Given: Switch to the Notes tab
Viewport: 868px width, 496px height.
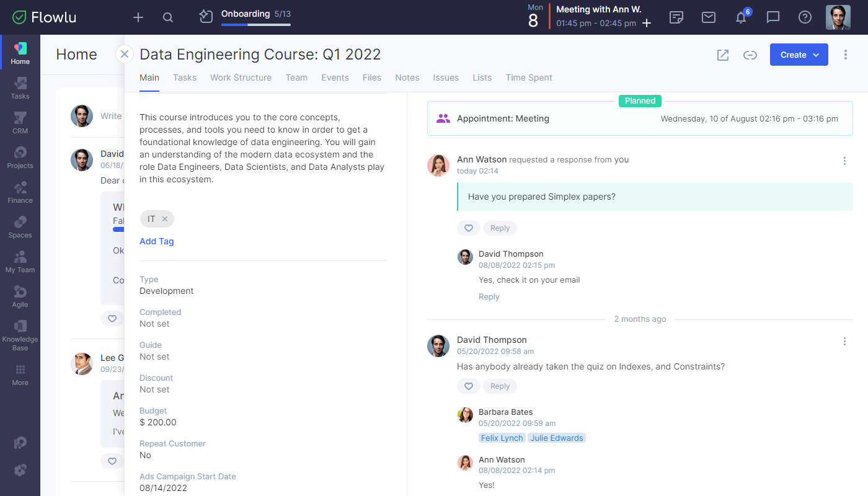Looking at the screenshot, I should coord(407,77).
